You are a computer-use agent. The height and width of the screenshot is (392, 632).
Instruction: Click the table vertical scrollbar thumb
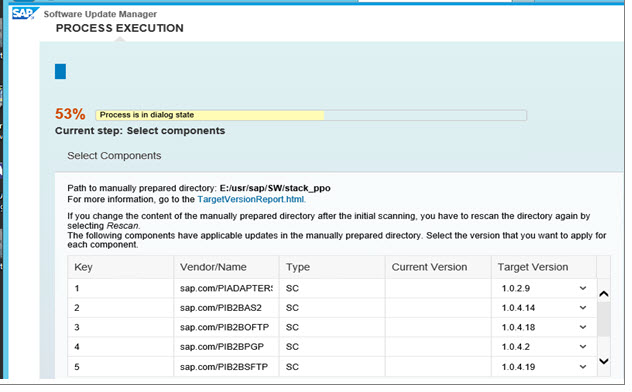click(x=603, y=319)
